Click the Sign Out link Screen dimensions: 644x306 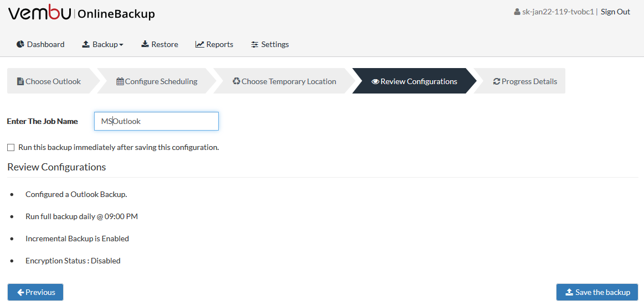tap(615, 12)
